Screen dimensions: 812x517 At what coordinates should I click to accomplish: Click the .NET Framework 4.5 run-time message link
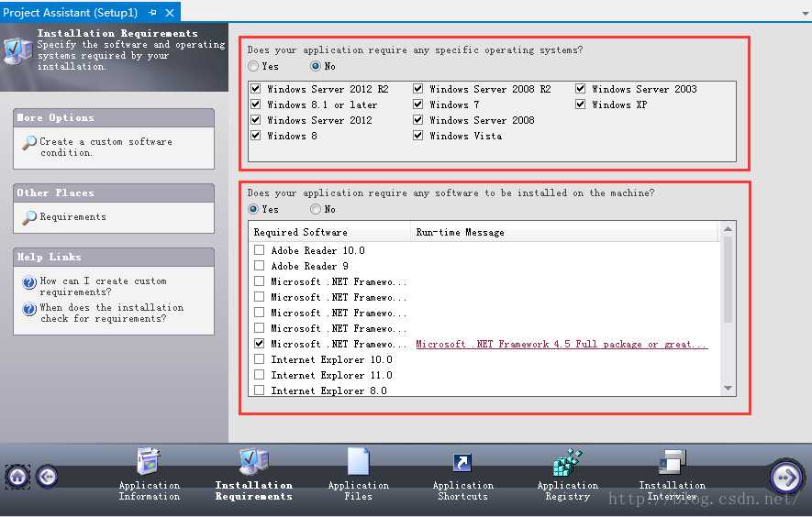point(562,344)
